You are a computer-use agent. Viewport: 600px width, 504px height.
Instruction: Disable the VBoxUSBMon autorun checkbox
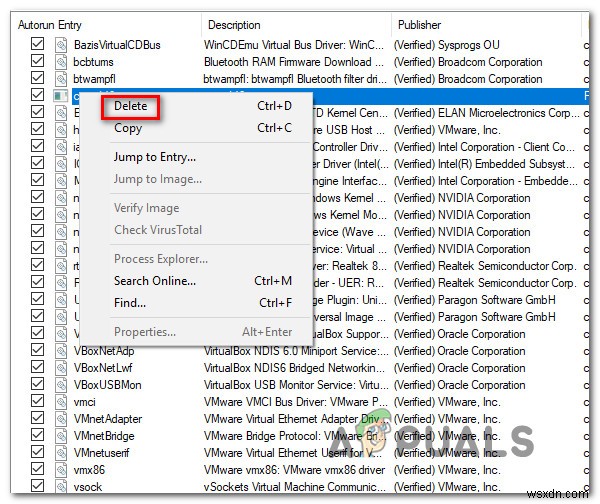tap(38, 384)
